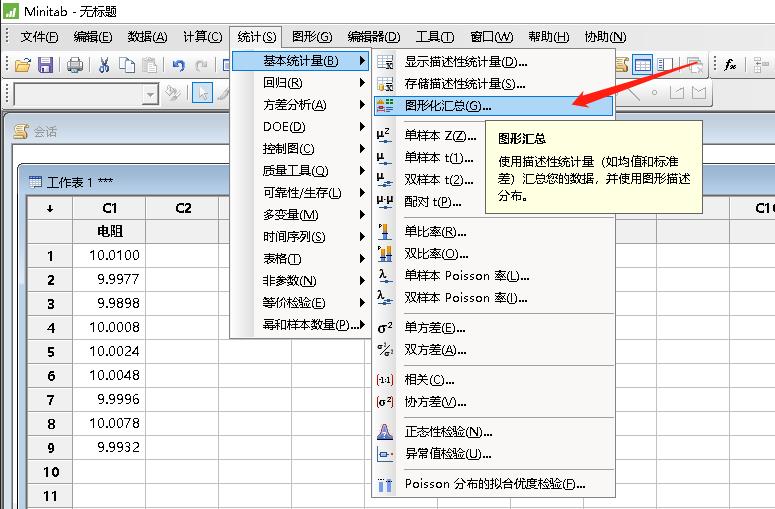
Task: Click the close-all-graphs toolbar icon
Action: (694, 65)
